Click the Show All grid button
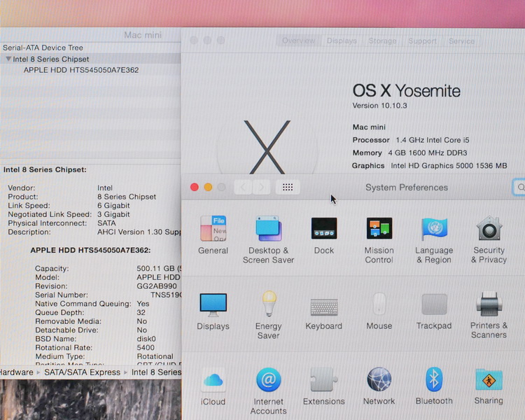This screenshot has width=525, height=420. point(288,187)
